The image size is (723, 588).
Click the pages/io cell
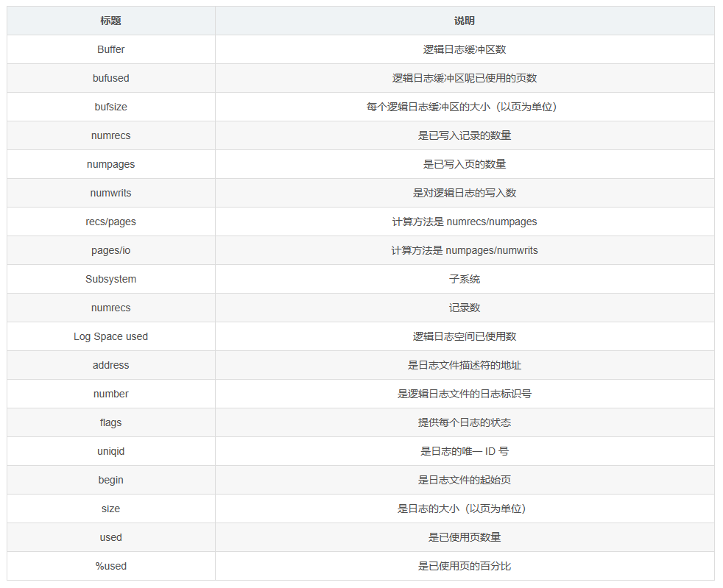pos(110,250)
